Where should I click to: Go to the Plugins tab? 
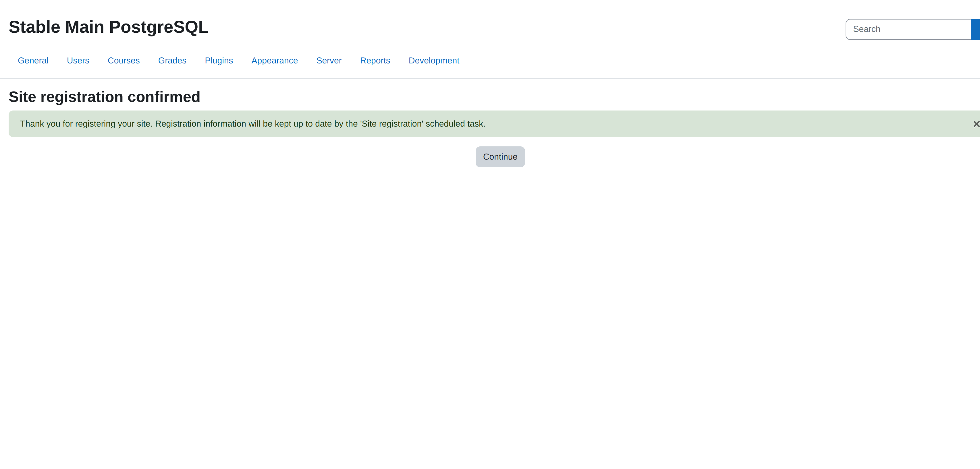tap(219, 61)
